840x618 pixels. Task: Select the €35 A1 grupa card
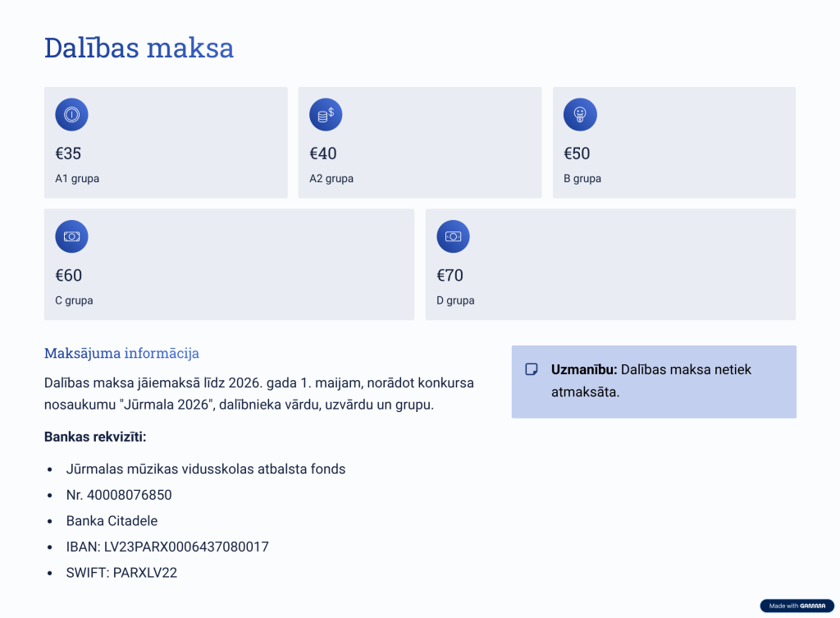point(166,143)
